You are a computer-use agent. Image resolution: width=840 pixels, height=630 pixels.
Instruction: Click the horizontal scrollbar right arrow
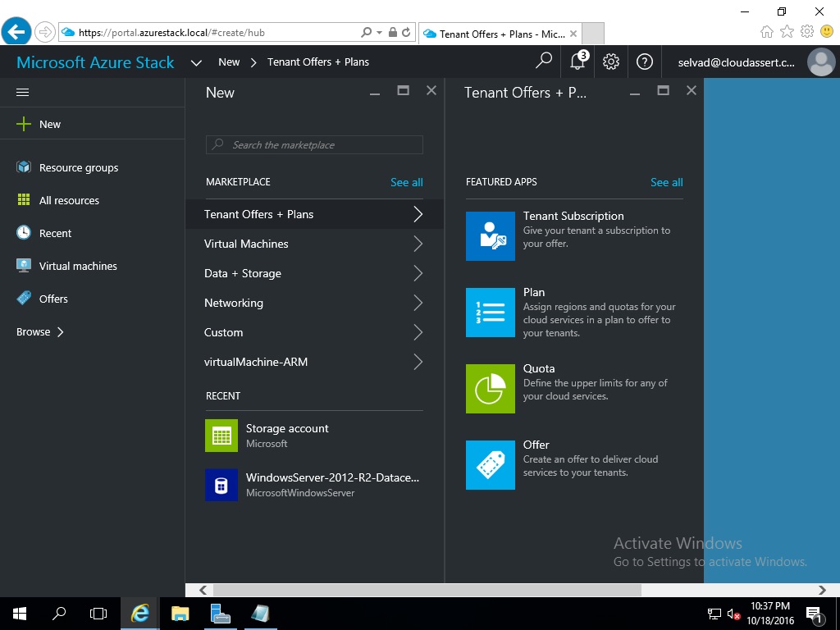point(822,590)
